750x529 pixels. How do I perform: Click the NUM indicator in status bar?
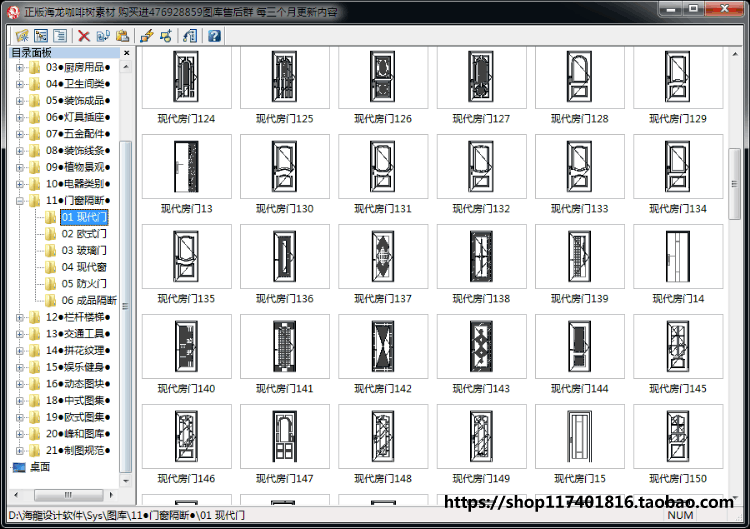[x=680, y=515]
